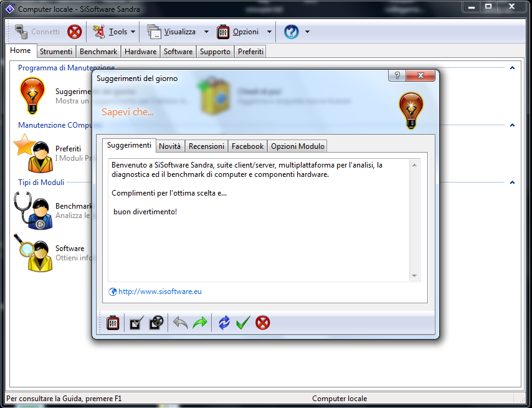Click the options icon in the dialog bottom toolbar
The image size is (532, 408).
(113, 323)
